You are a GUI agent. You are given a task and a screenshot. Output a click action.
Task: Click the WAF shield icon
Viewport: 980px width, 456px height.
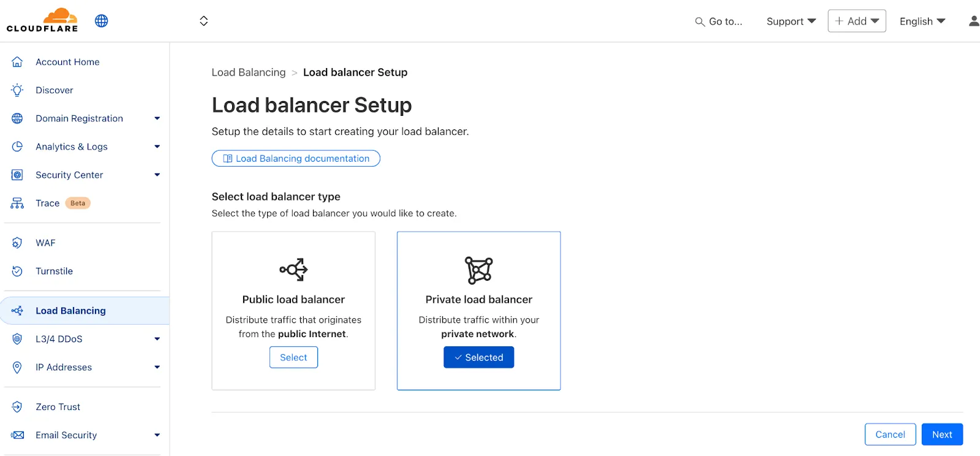coord(17,243)
